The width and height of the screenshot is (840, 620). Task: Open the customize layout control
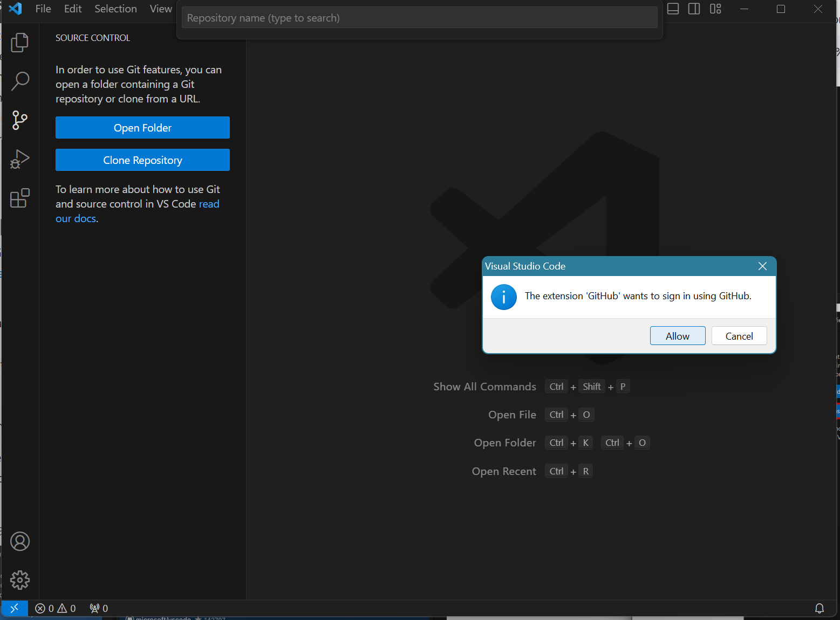click(715, 9)
